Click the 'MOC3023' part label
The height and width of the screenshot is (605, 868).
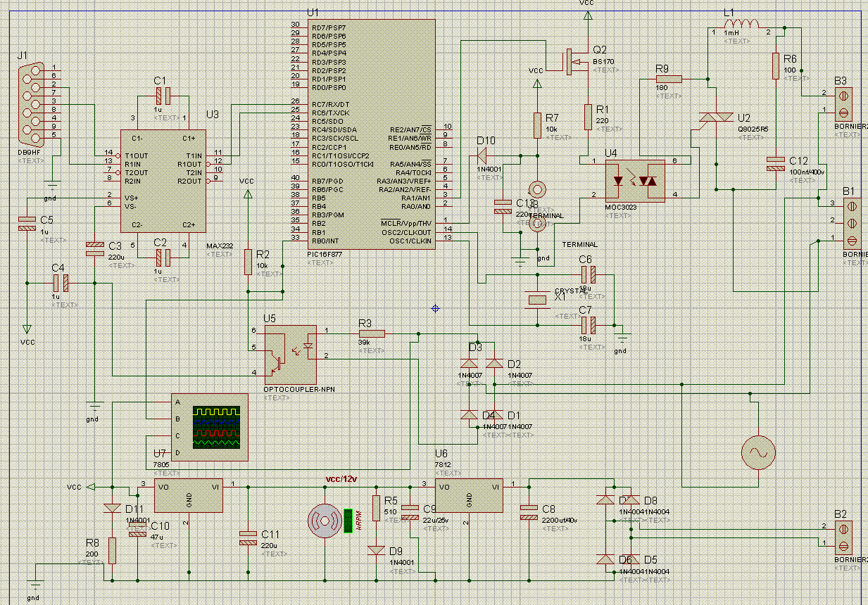point(620,208)
